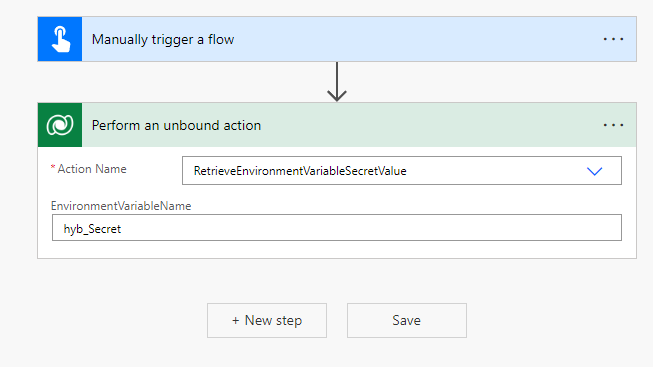
Task: Open the RetrieveEnvironmentVariableSecretValue combo box
Action: point(401,171)
